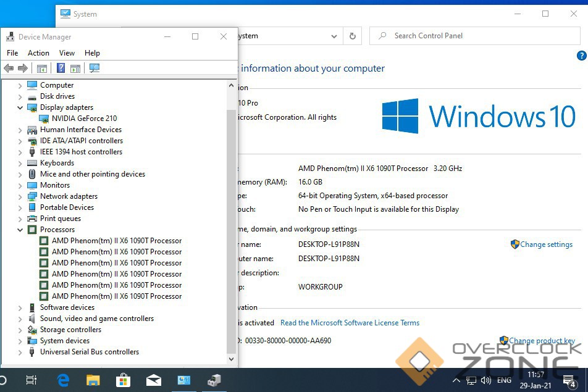Expand the Network adapters node
The image size is (588, 392).
click(20, 196)
